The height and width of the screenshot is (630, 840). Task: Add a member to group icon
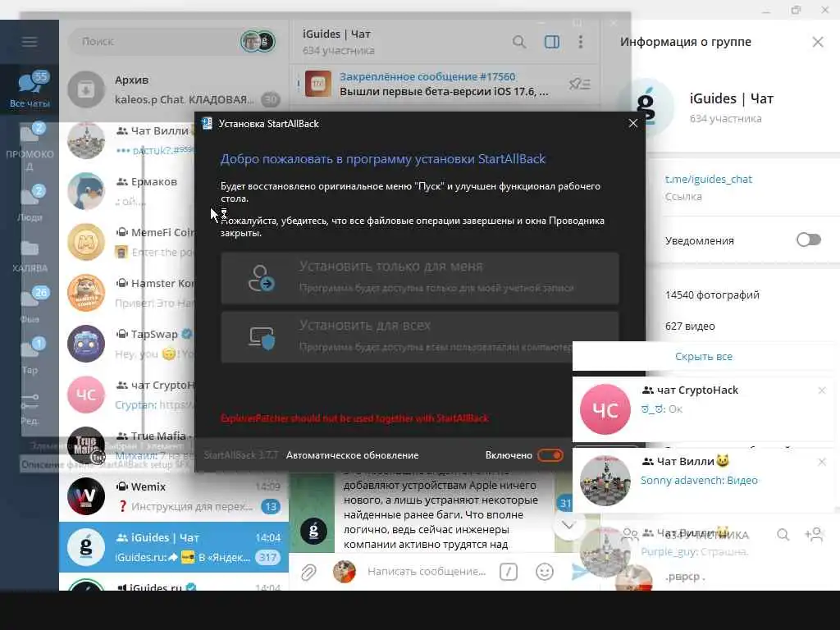[x=814, y=535]
